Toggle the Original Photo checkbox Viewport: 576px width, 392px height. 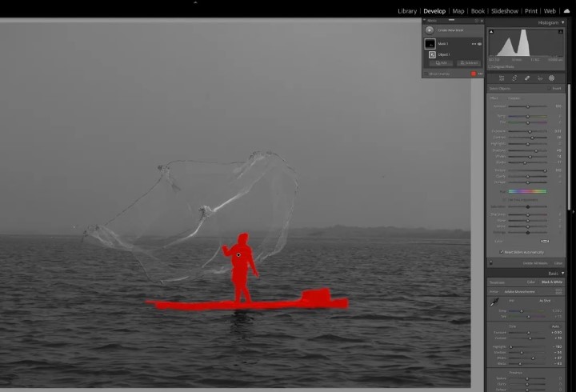pyautogui.click(x=490, y=67)
